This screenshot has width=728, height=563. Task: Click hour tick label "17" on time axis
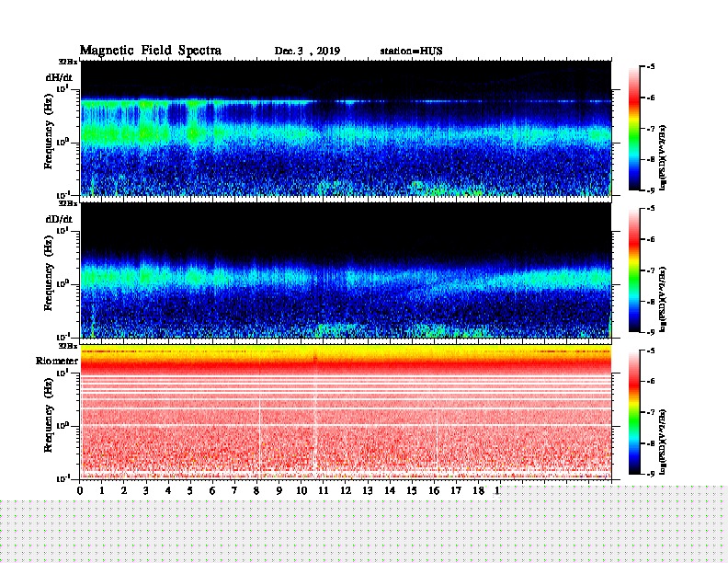(457, 490)
